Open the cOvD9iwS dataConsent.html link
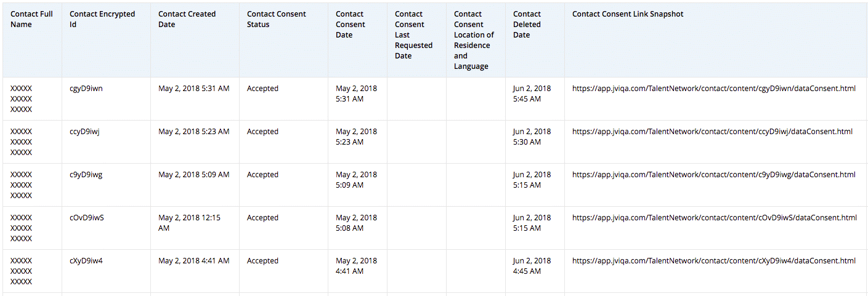 pos(714,218)
